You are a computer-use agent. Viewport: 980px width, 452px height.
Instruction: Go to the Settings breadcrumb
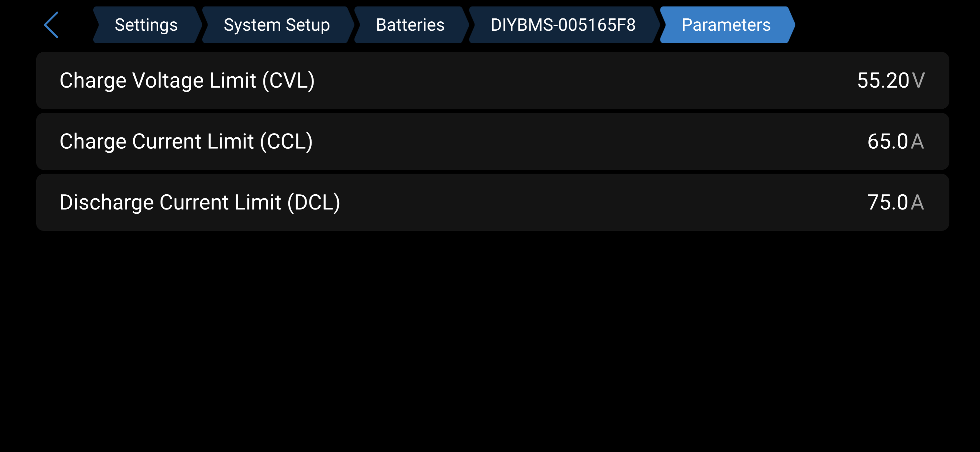[146, 25]
